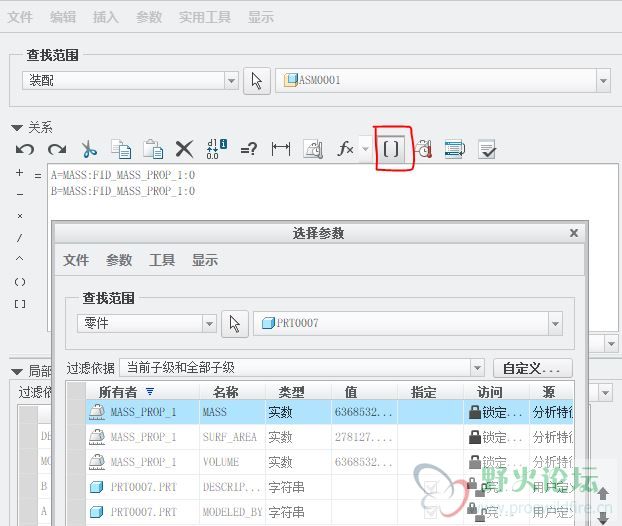Click the 访问 column header

tap(497, 392)
